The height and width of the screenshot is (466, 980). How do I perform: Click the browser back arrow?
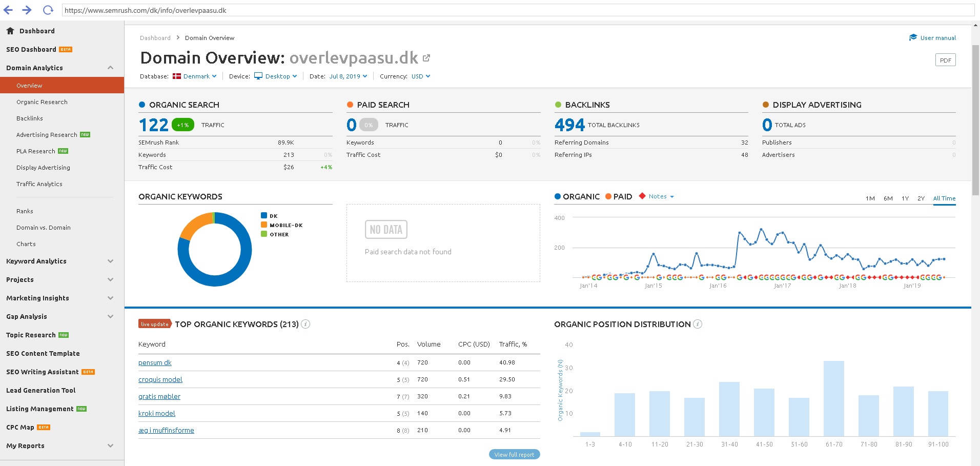pyautogui.click(x=8, y=10)
